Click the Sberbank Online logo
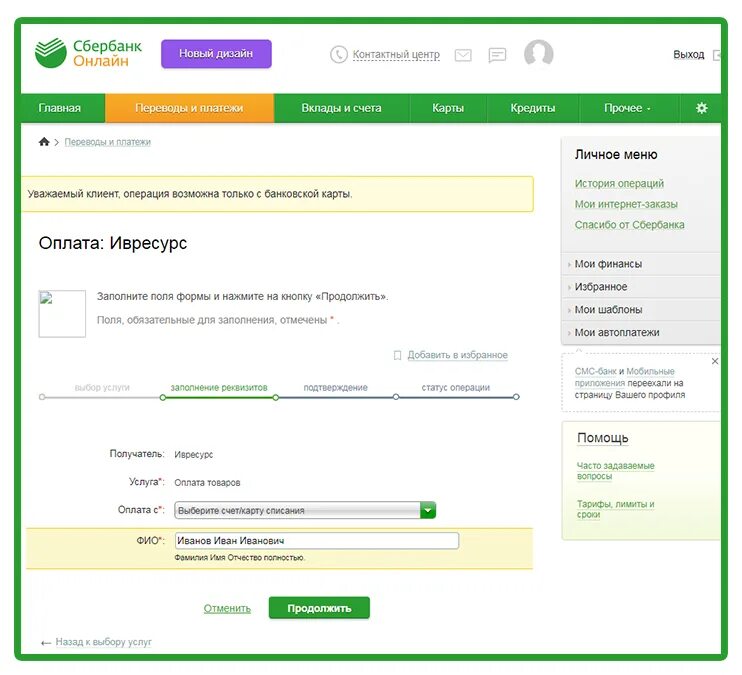 pyautogui.click(x=88, y=53)
